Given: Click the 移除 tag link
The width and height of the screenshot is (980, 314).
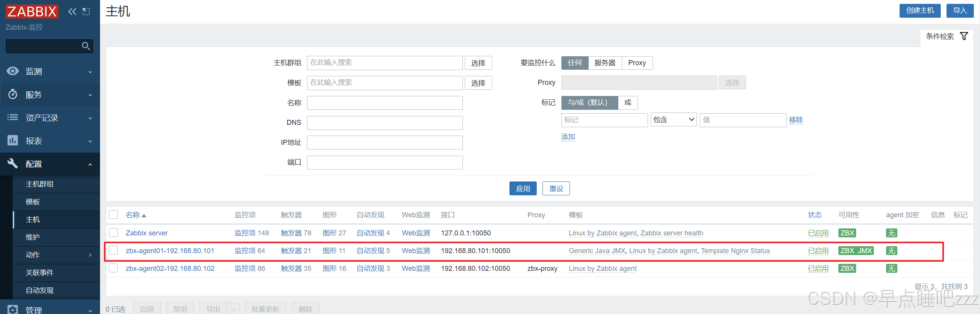Looking at the screenshot, I should [x=796, y=120].
